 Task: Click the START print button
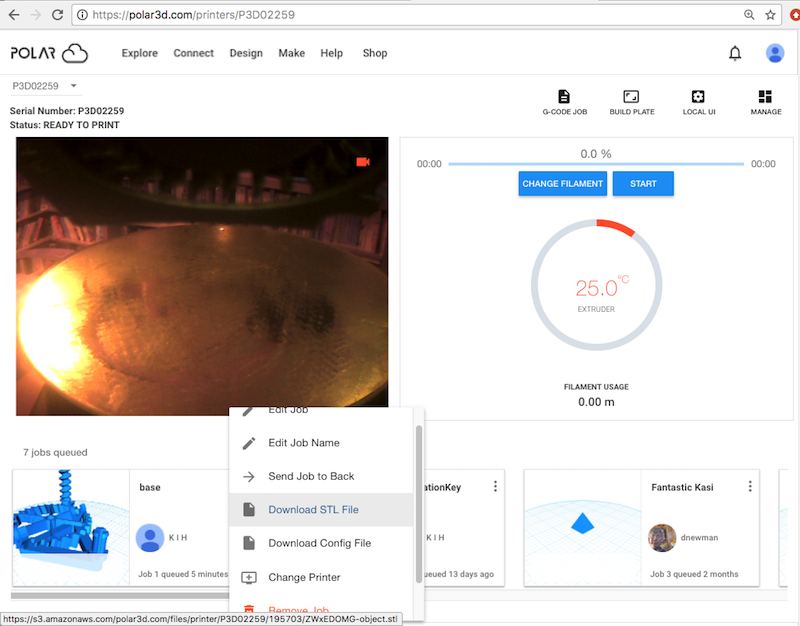point(643,184)
